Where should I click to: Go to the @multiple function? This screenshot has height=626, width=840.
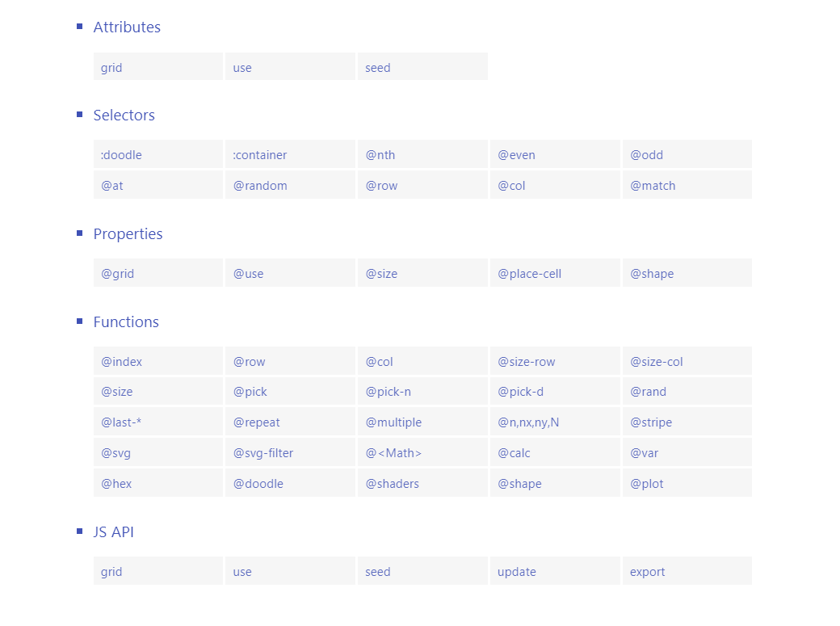(422, 422)
